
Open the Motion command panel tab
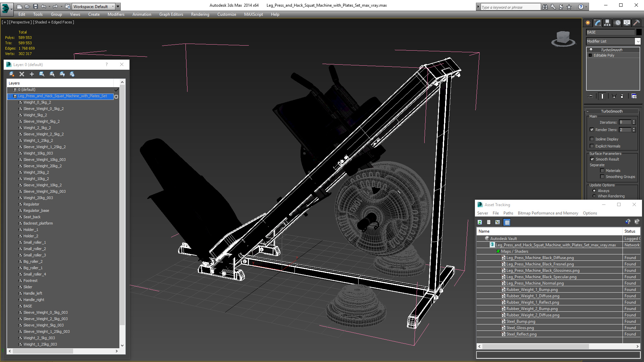click(x=618, y=23)
